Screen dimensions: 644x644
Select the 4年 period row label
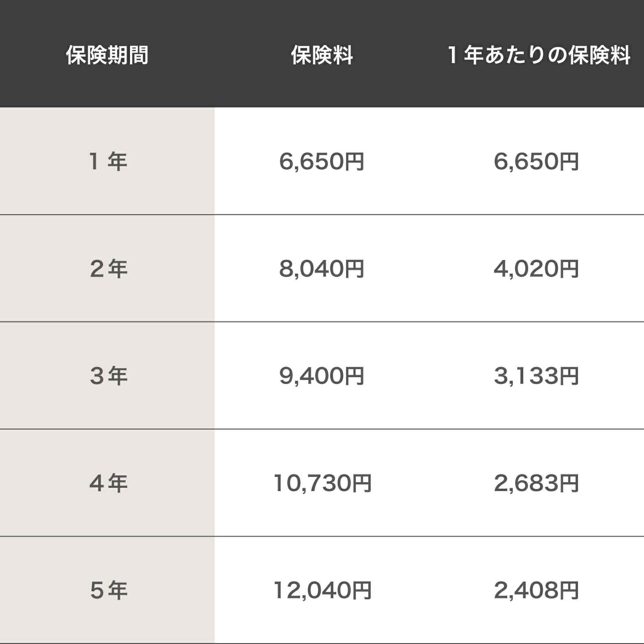108,483
